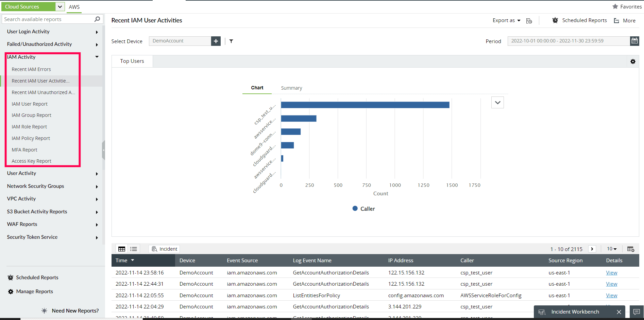Click the filter icon next to device selector

231,41
